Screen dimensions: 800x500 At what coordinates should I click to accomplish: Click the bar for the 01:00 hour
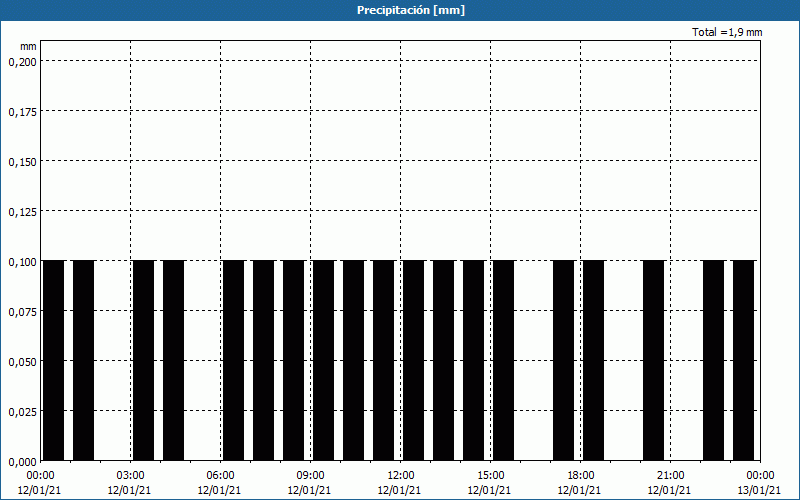84,360
